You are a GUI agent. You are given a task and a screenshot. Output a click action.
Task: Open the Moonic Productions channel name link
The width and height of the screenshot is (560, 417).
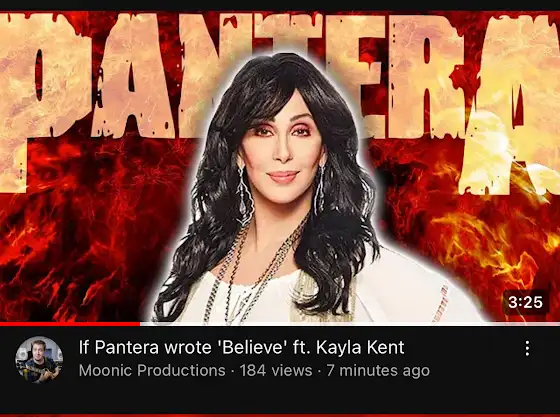coord(152,370)
